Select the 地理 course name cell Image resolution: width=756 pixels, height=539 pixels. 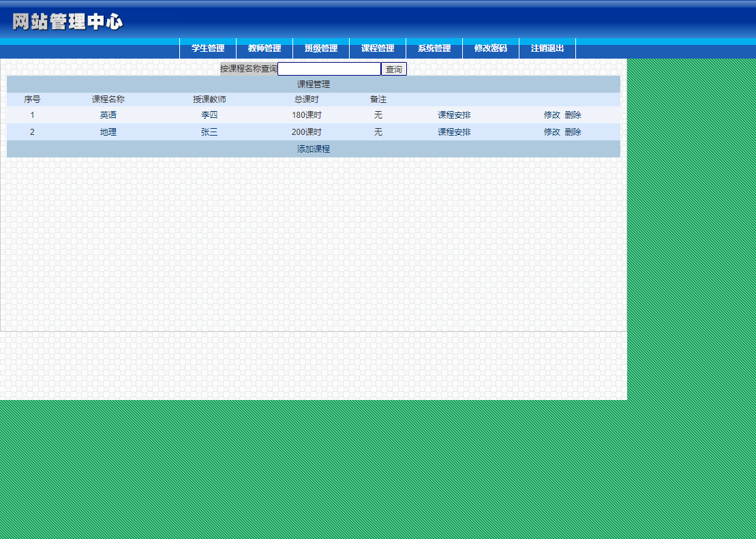(x=108, y=132)
